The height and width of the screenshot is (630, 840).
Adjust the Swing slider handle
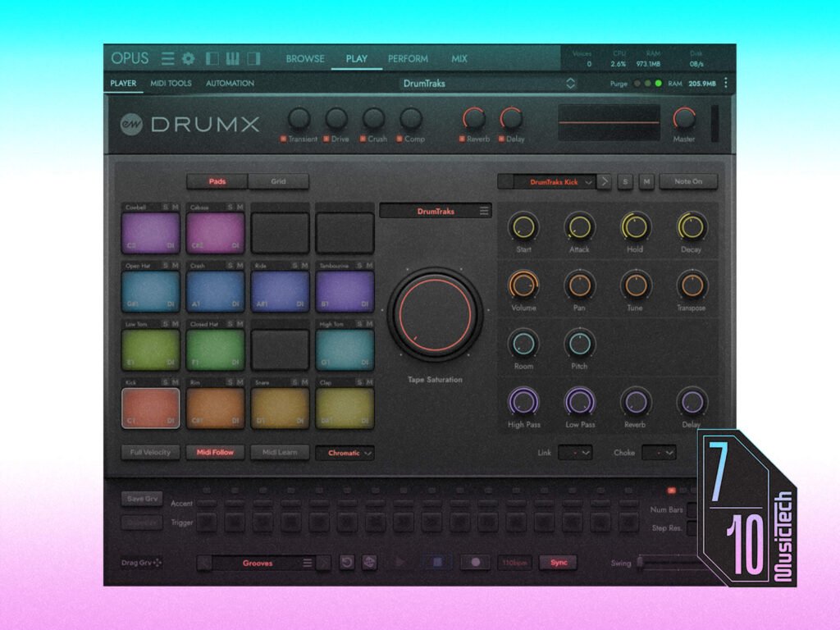(640, 563)
